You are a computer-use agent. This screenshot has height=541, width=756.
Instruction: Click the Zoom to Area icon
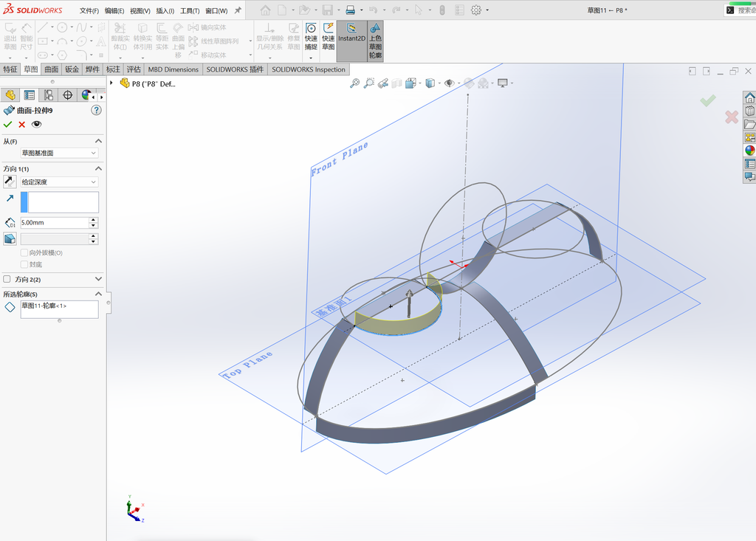click(x=369, y=83)
